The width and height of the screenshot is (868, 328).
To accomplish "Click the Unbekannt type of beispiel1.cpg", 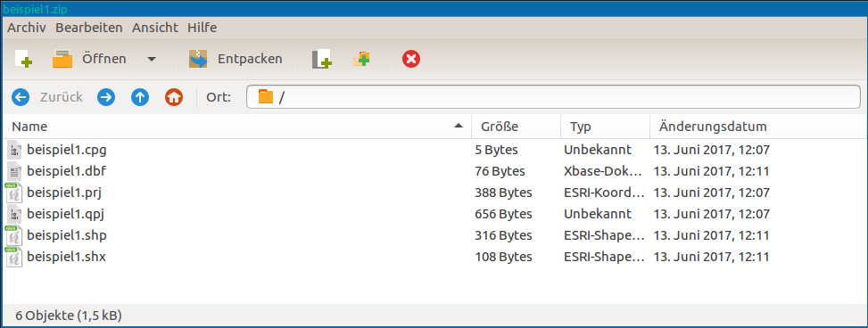I will (598, 150).
